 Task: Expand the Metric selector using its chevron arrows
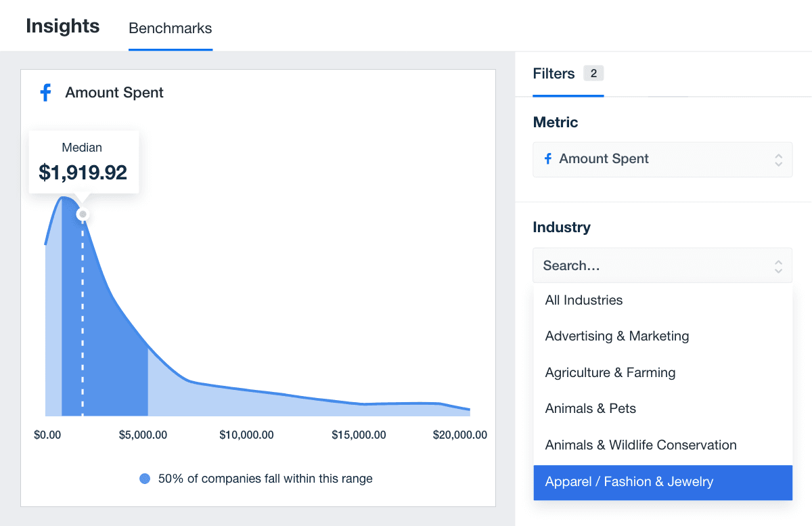[778, 160]
